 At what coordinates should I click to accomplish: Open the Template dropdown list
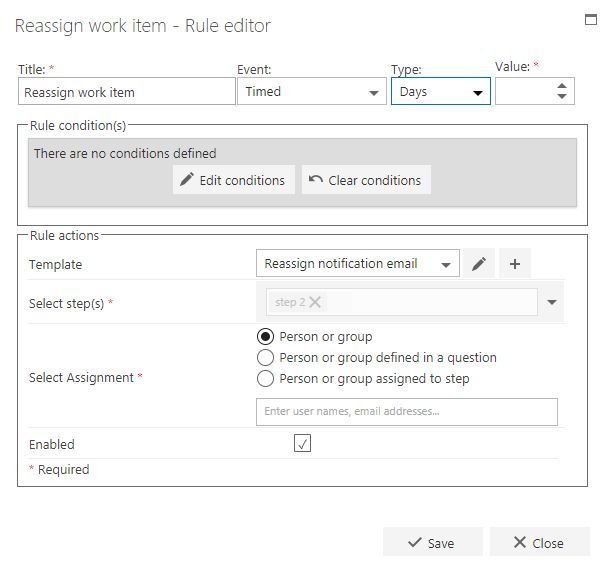tap(358, 264)
